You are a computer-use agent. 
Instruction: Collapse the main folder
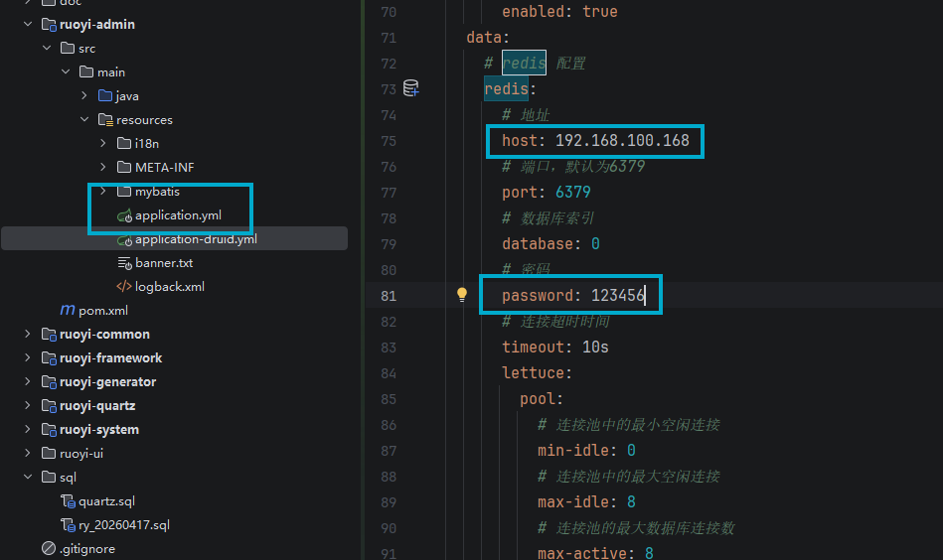point(66,71)
